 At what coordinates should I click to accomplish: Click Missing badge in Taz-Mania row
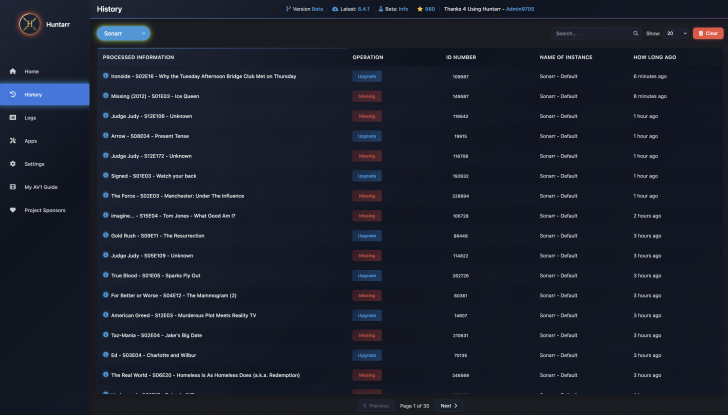[x=367, y=335]
